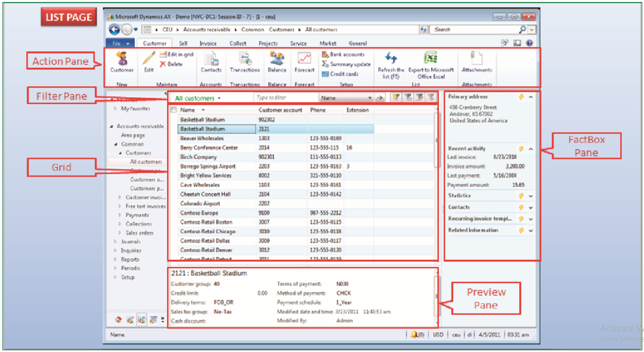Collapse the Primary address FactBox
This screenshot has width=644, height=352.
click(531, 97)
